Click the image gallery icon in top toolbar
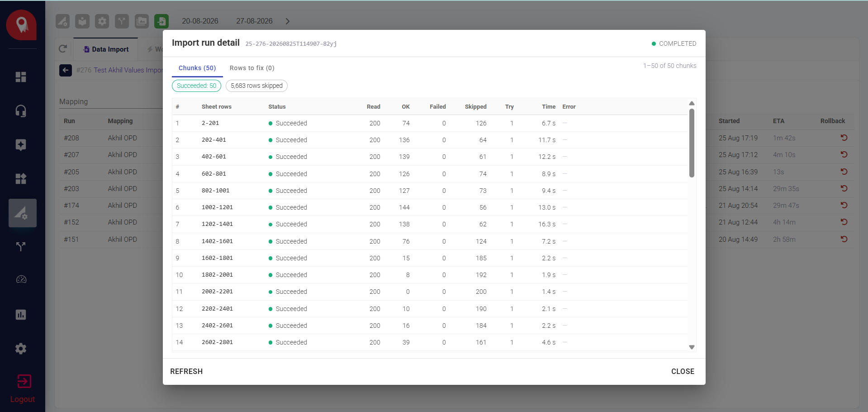This screenshot has width=868, height=412. [x=142, y=21]
